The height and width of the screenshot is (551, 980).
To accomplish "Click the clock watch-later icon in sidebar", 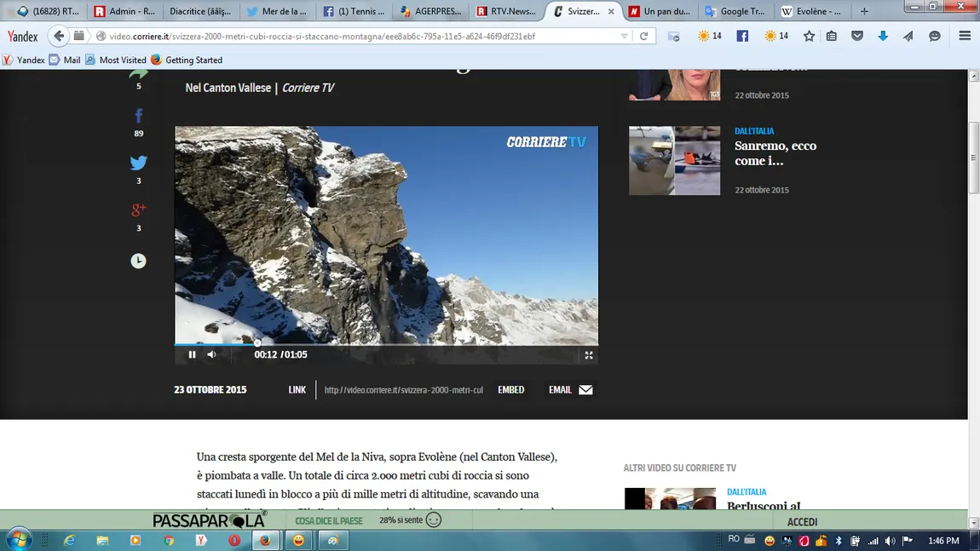I will coord(138,261).
